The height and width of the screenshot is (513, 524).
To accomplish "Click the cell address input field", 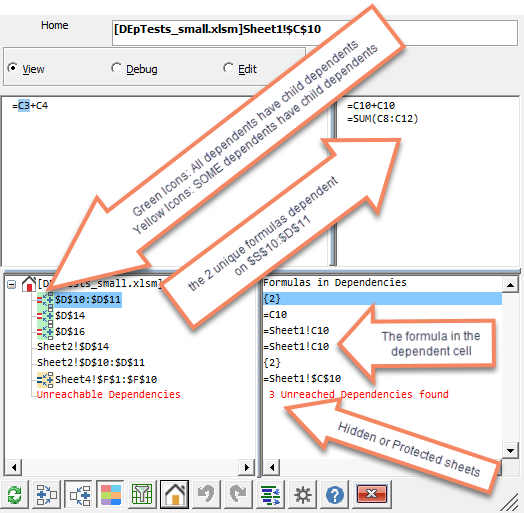I will click(x=315, y=32).
